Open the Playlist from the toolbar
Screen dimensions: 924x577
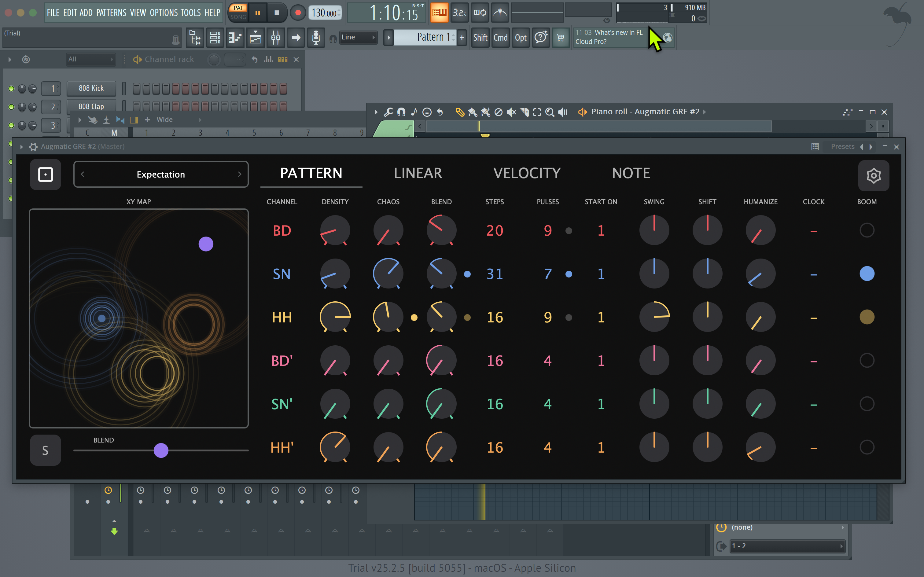255,37
